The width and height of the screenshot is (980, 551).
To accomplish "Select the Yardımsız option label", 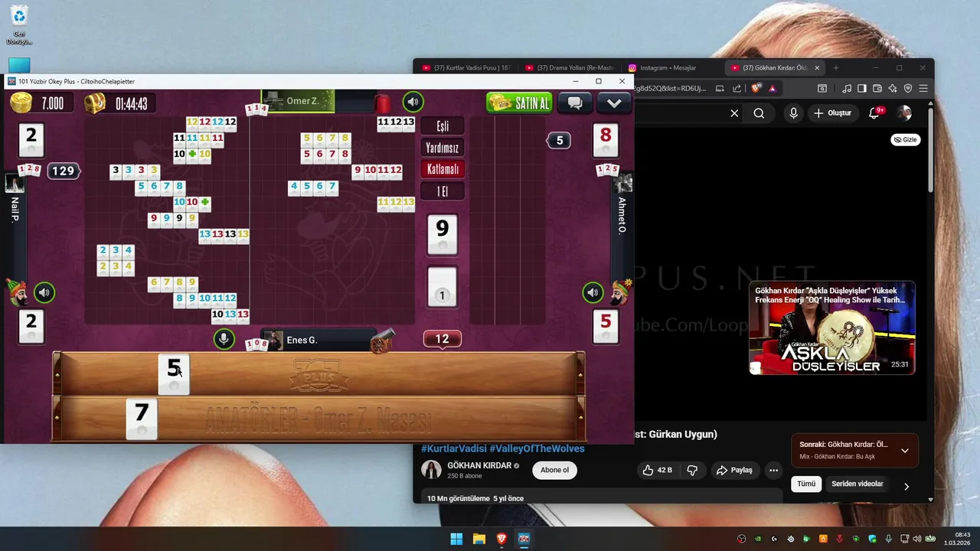I will click(443, 148).
